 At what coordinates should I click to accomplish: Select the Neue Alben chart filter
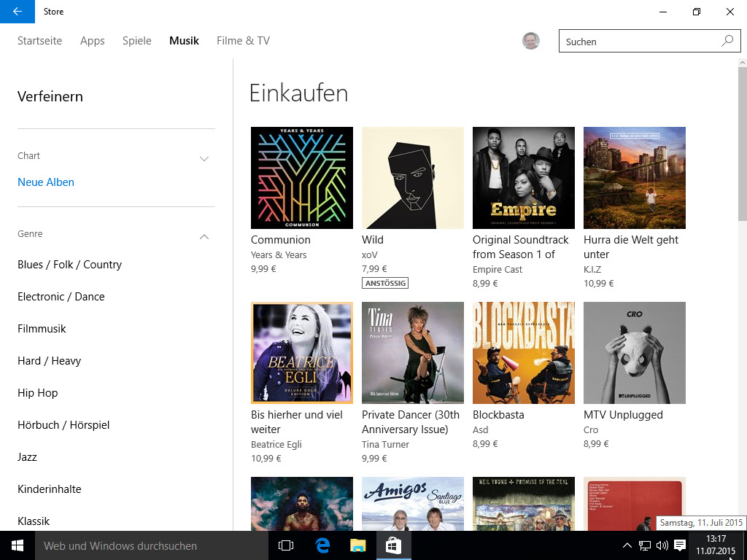pos(46,182)
